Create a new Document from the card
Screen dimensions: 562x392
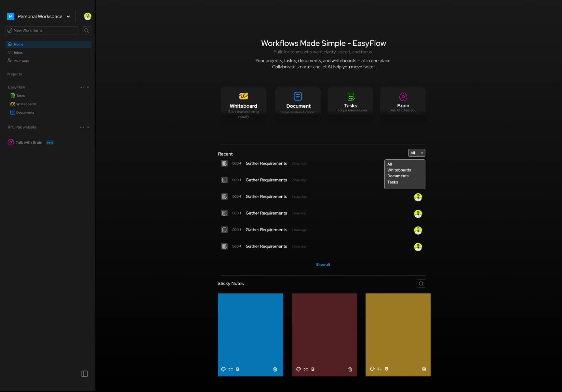[x=298, y=104]
